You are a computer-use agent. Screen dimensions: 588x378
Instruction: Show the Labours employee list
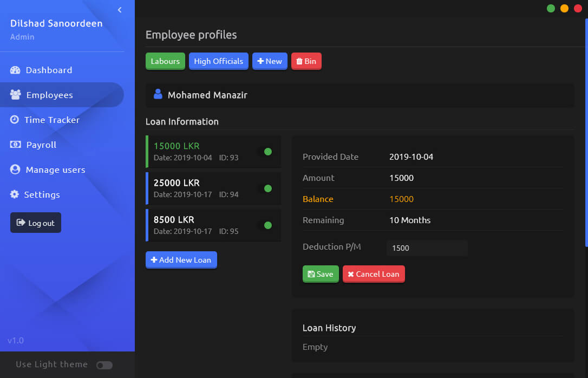click(165, 61)
